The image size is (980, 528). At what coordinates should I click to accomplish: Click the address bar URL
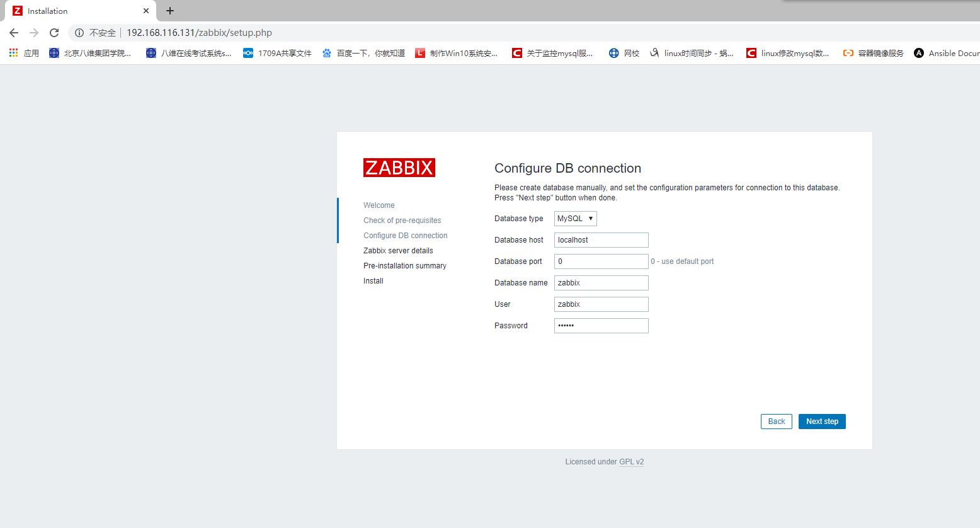[199, 33]
